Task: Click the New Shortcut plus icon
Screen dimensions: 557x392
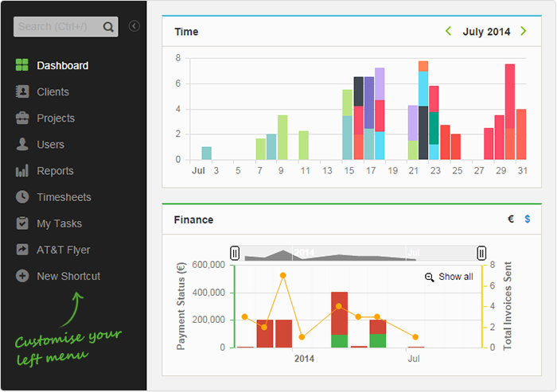Action: 22,276
